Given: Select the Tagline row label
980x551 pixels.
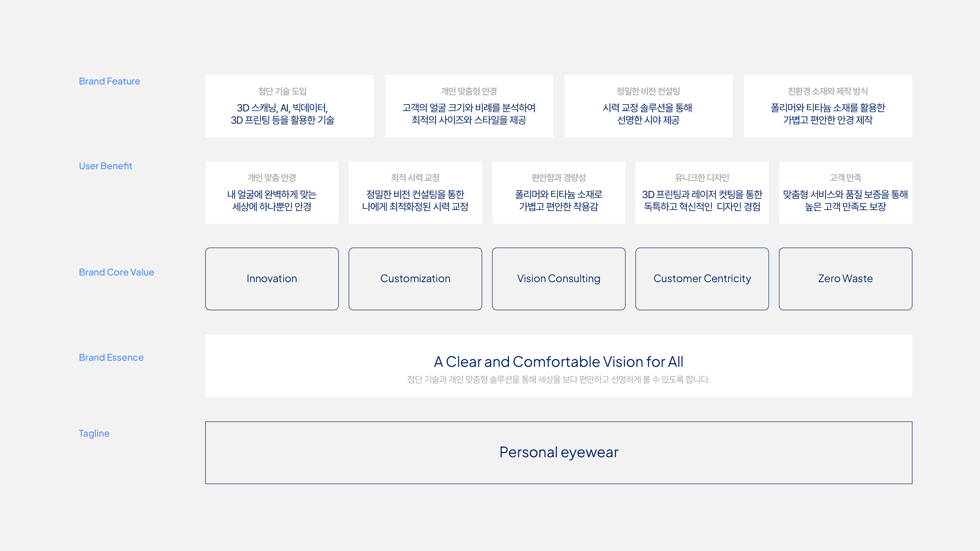Looking at the screenshot, I should point(94,433).
